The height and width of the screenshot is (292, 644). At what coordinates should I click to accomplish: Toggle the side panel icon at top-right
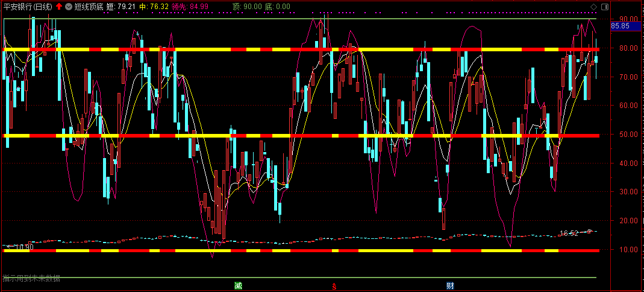click(x=605, y=7)
